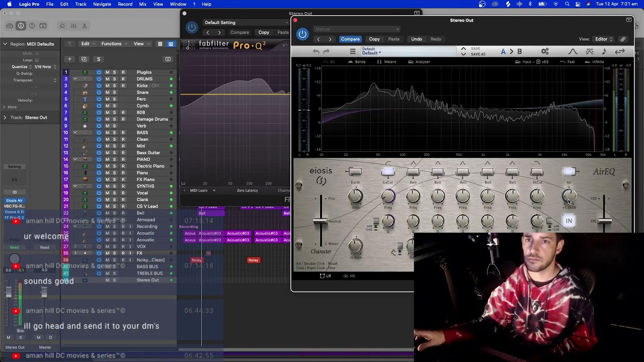The width and height of the screenshot is (644, 362).
Task: Open the Apple menu
Action: 9,4
